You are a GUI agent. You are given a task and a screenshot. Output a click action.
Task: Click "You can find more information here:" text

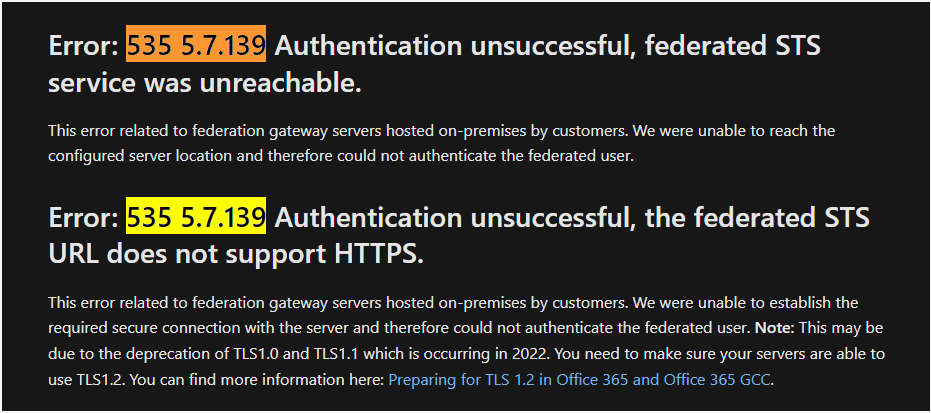[x=256, y=380]
